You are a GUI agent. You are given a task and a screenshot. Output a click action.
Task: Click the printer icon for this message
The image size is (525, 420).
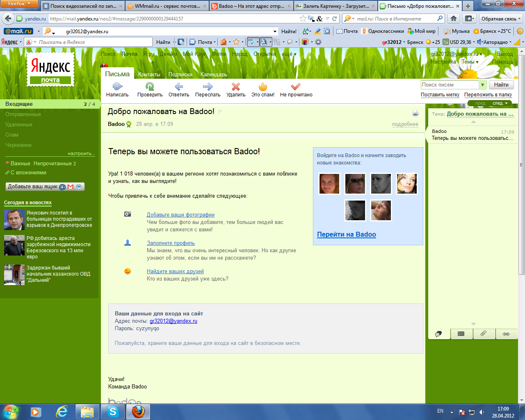(x=415, y=113)
